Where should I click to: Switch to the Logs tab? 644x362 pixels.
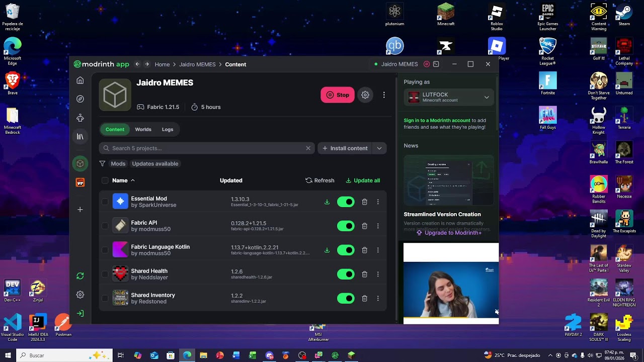[x=168, y=129]
